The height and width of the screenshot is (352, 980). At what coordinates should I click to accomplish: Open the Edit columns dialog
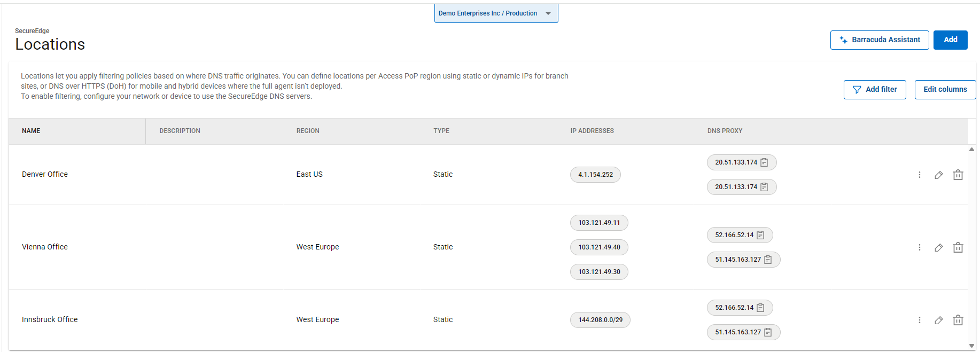(x=945, y=90)
